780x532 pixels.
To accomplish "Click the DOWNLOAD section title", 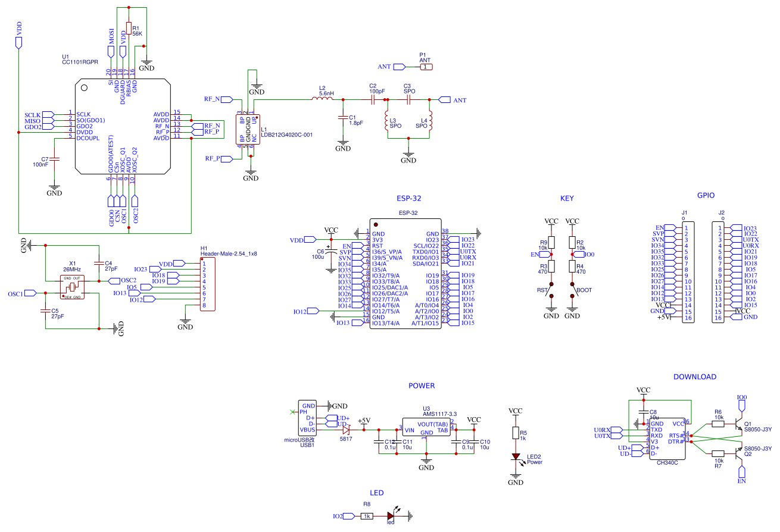I will 695,377.
